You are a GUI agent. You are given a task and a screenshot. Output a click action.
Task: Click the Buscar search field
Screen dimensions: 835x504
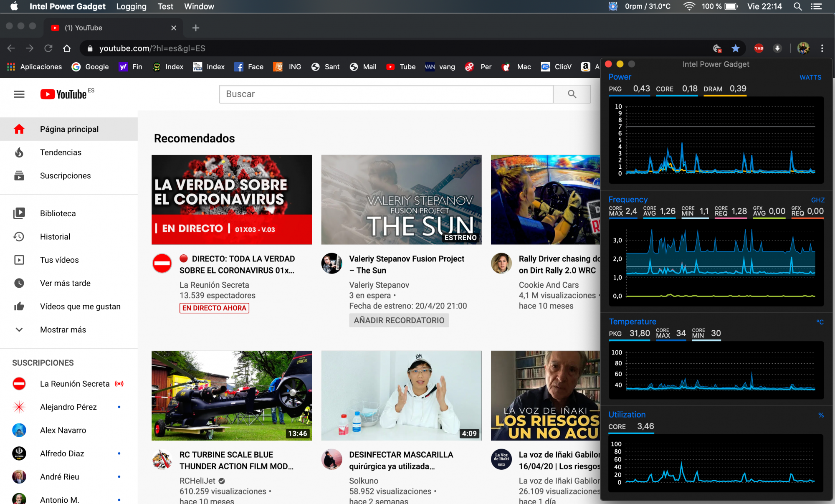[x=386, y=94]
